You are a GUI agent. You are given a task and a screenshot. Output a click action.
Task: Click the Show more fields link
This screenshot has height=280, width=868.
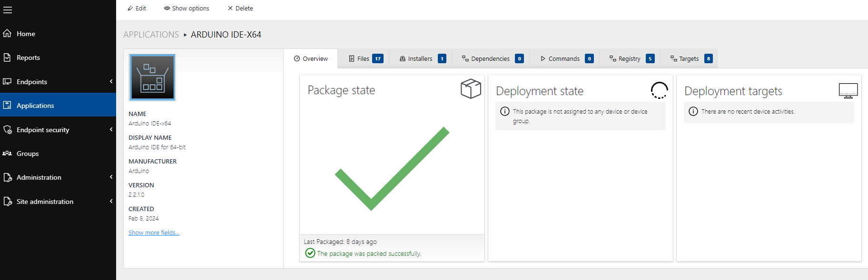point(154,232)
